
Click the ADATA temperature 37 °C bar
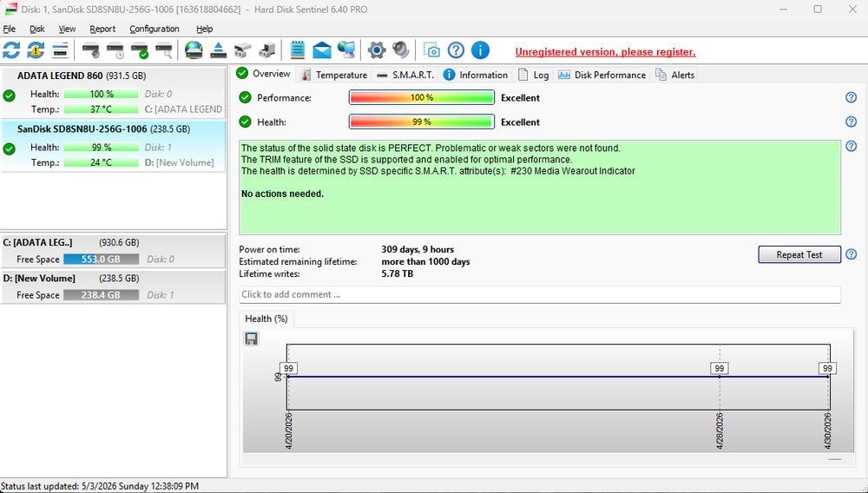click(102, 109)
